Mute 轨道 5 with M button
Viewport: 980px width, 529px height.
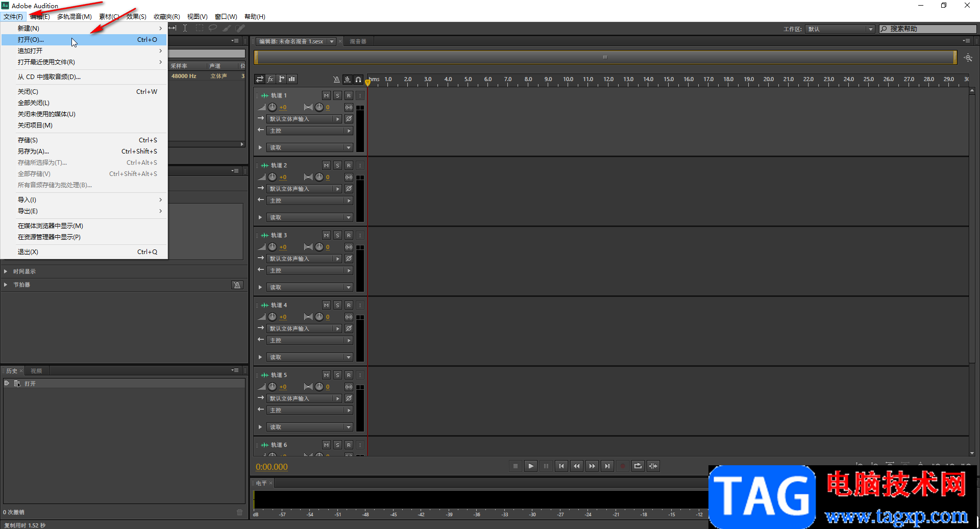click(327, 375)
